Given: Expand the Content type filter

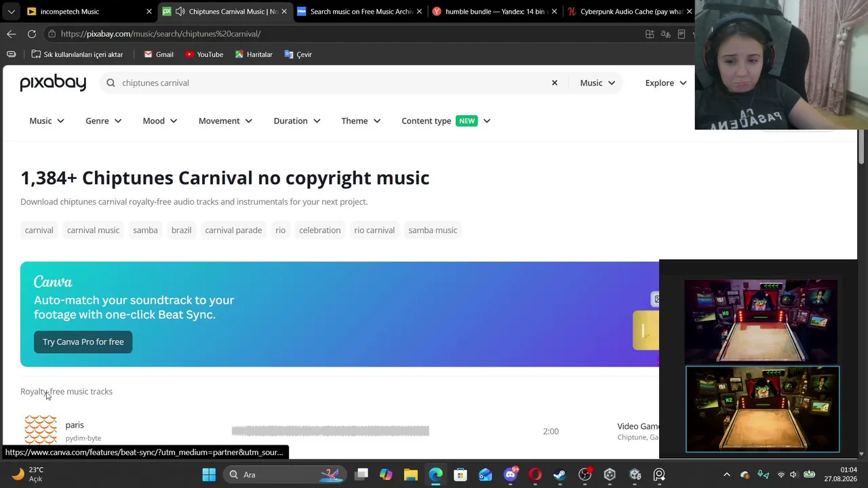Looking at the screenshot, I should 446,121.
